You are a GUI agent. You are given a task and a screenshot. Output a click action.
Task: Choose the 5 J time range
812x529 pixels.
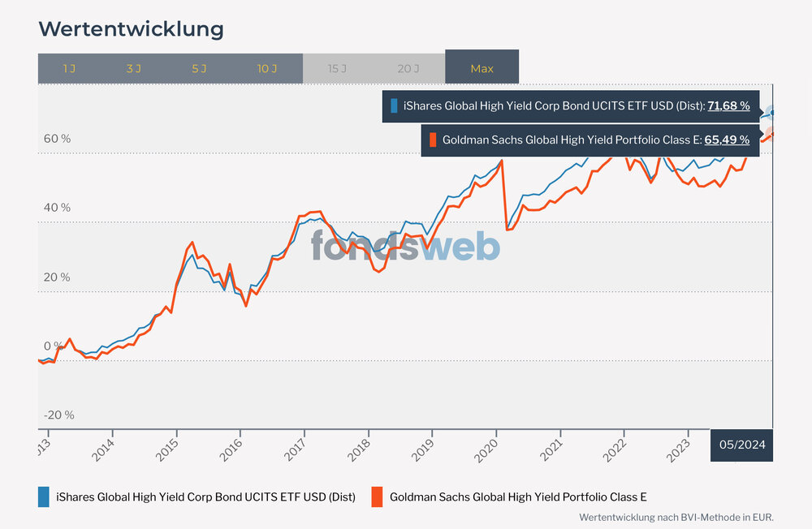[200, 68]
